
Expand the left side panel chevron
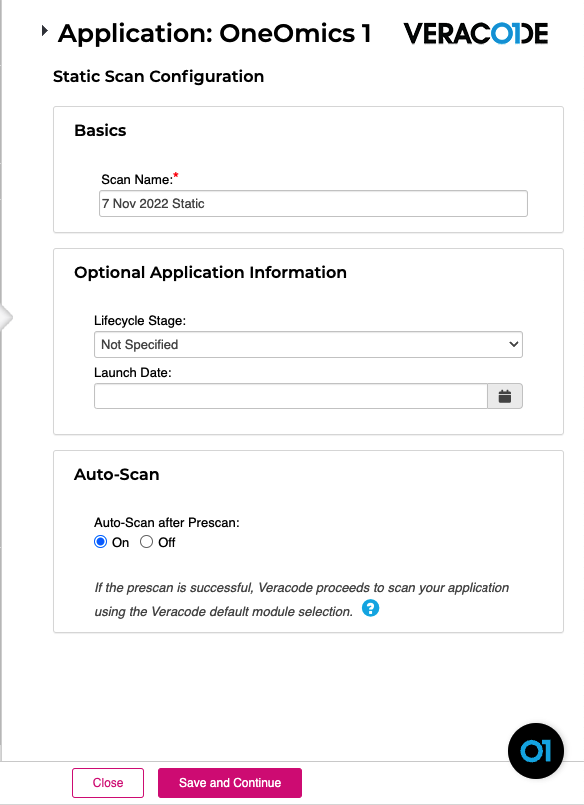[7, 316]
